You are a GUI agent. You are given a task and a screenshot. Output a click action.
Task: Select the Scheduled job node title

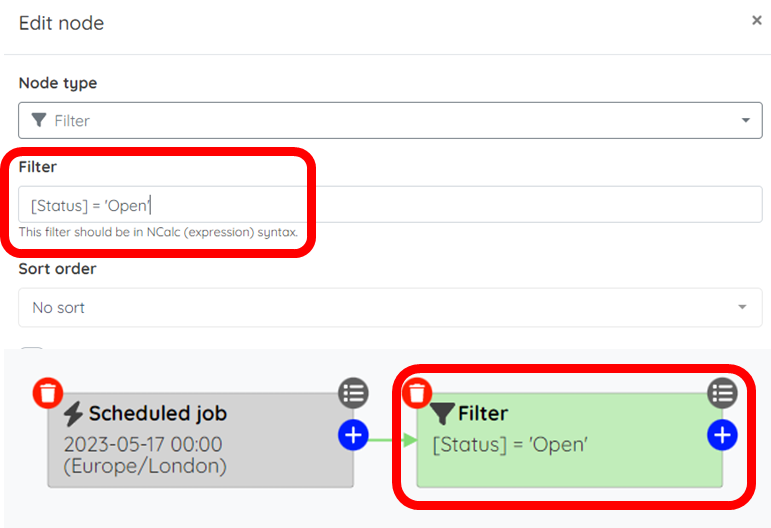(158, 413)
